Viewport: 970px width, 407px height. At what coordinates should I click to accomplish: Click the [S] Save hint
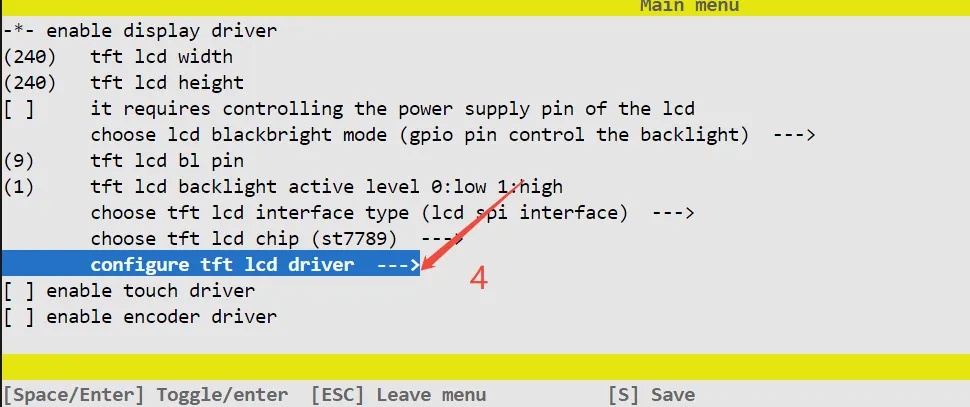point(651,395)
